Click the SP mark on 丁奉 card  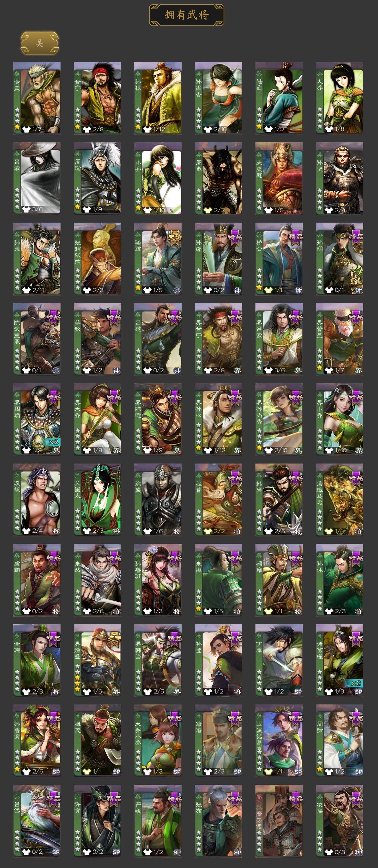point(298,692)
